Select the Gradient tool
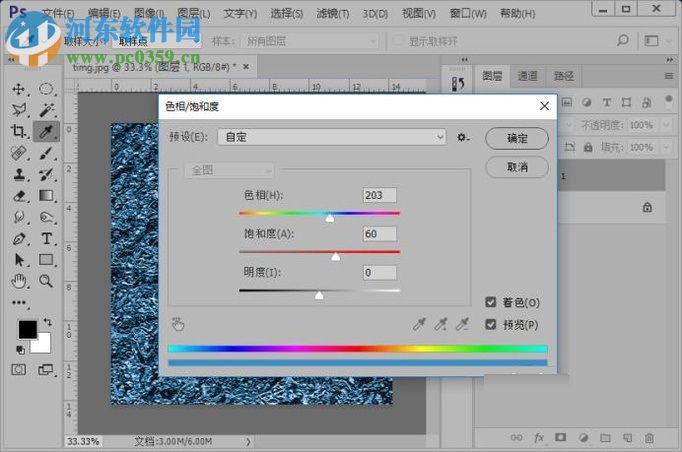Screen dimensions: 682x452 tap(46, 196)
